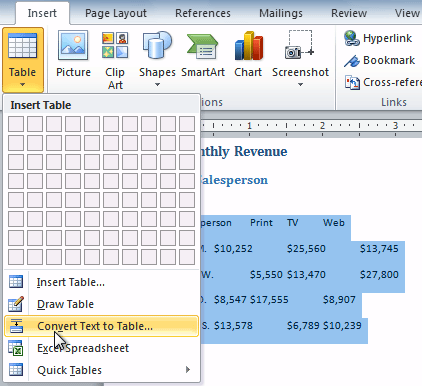The image size is (422, 386).
Task: Click the Hyperlink label in Links group
Action: [x=387, y=39]
